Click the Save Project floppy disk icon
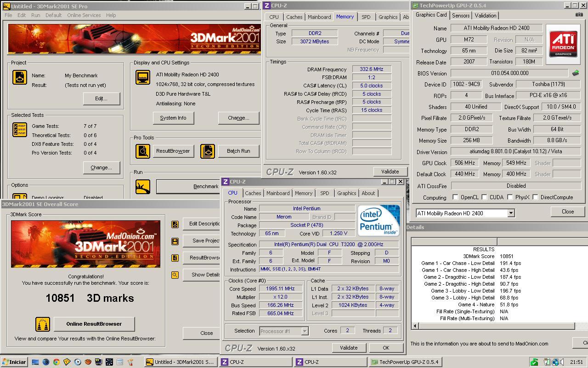The image size is (588, 368). [x=175, y=241]
